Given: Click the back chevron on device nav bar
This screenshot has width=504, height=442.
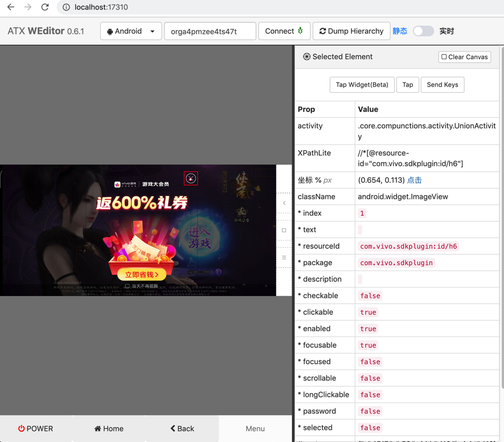Looking at the screenshot, I should point(284,203).
